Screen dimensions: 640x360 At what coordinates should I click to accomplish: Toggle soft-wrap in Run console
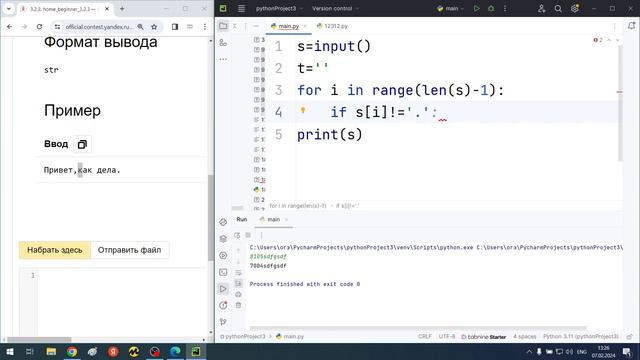click(238, 272)
